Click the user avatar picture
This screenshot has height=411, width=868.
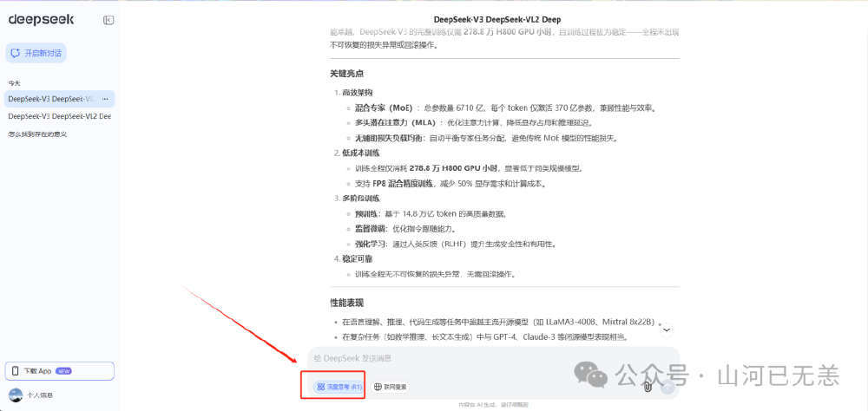16,395
